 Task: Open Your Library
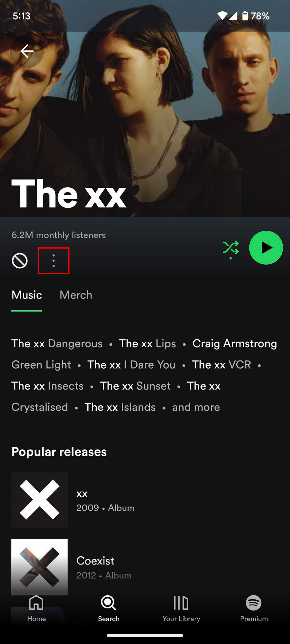(181, 608)
